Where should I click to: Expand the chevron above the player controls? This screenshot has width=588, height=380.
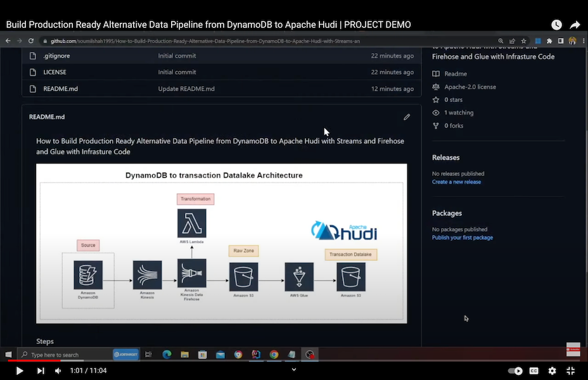pyautogui.click(x=294, y=369)
